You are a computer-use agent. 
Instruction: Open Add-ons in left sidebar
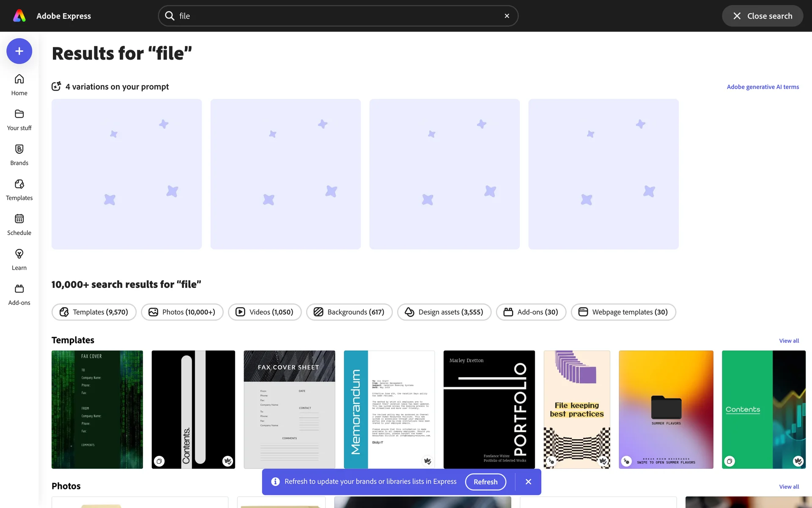coord(19,294)
